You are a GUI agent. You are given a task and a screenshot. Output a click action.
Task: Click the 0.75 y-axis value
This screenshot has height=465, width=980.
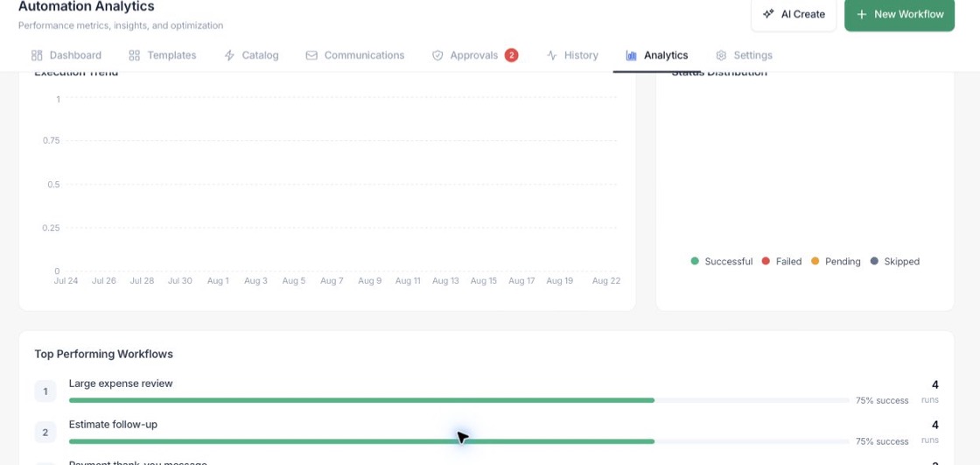pos(52,141)
